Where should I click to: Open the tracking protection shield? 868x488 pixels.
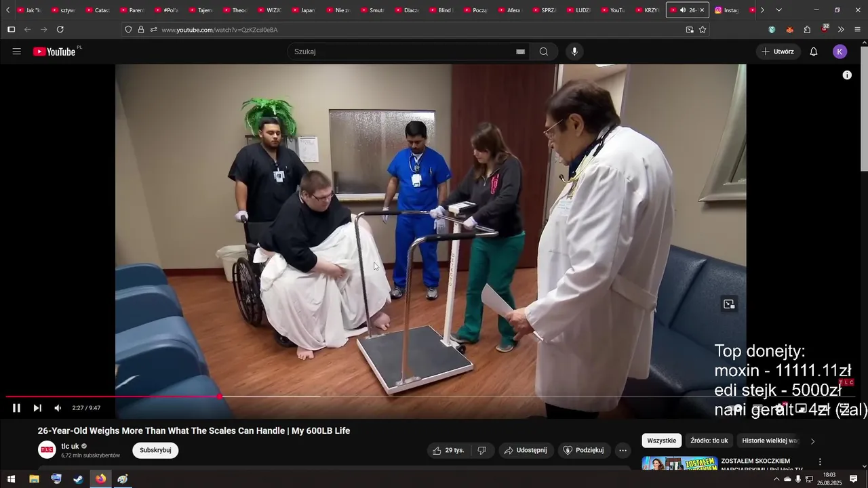click(x=128, y=30)
